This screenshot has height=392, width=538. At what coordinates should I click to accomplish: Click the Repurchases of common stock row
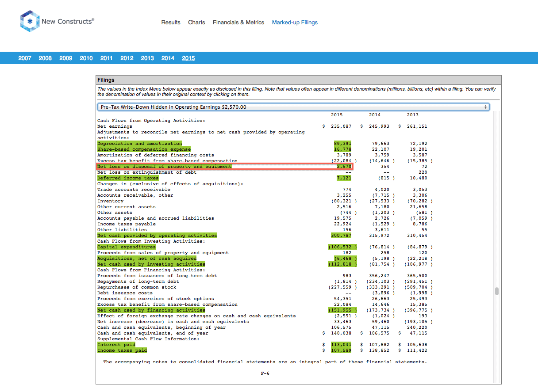(x=137, y=287)
